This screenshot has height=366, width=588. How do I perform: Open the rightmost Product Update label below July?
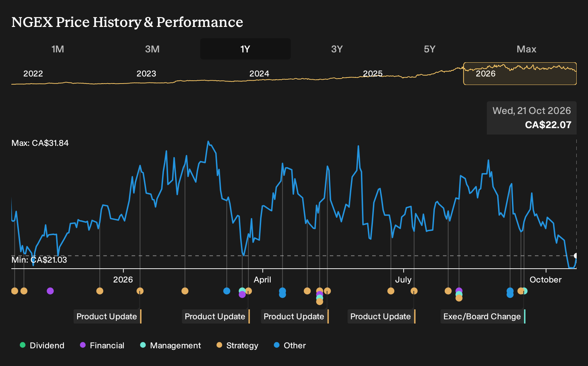tap(381, 316)
